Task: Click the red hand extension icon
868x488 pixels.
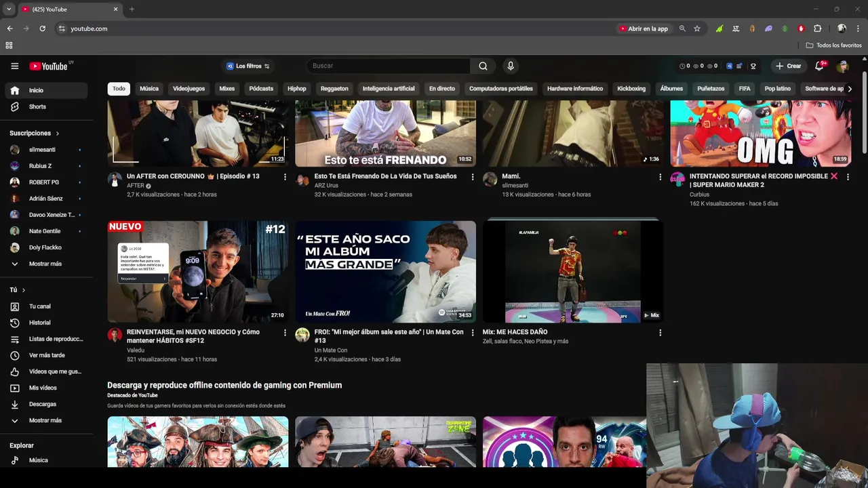Action: (801, 28)
